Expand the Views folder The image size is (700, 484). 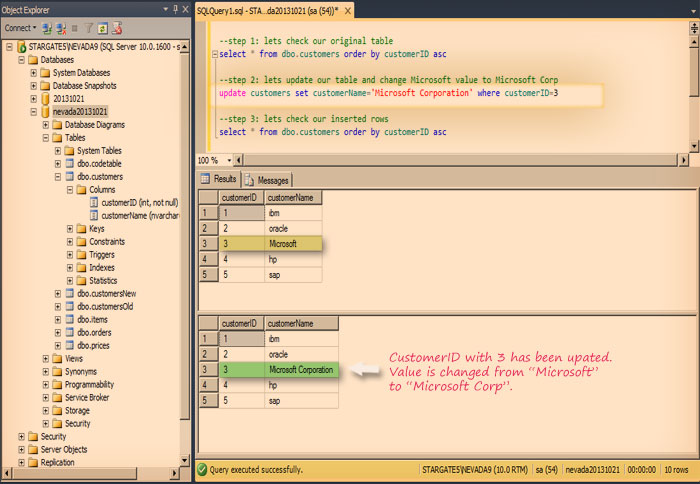tap(46, 358)
